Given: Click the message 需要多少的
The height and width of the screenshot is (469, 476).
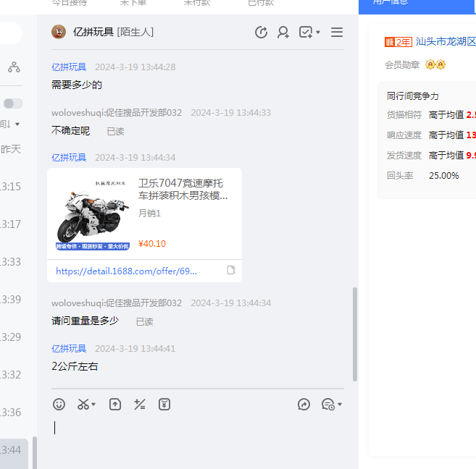Looking at the screenshot, I should click(77, 85).
